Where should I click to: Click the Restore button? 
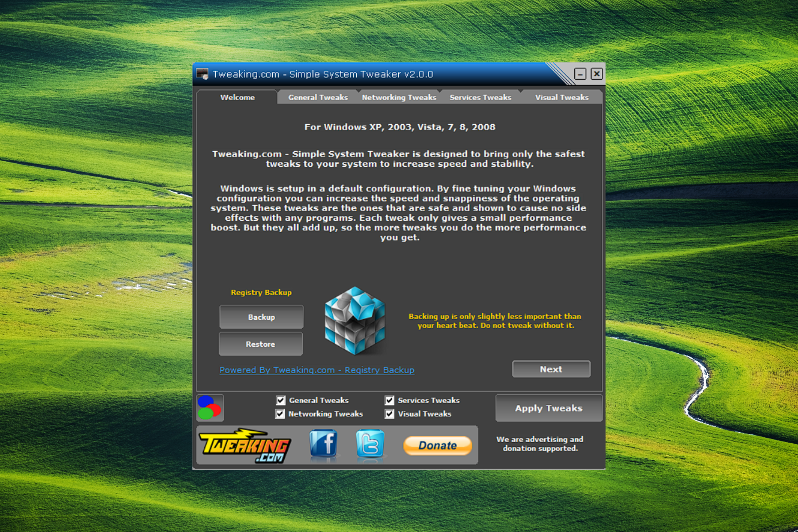click(x=261, y=344)
